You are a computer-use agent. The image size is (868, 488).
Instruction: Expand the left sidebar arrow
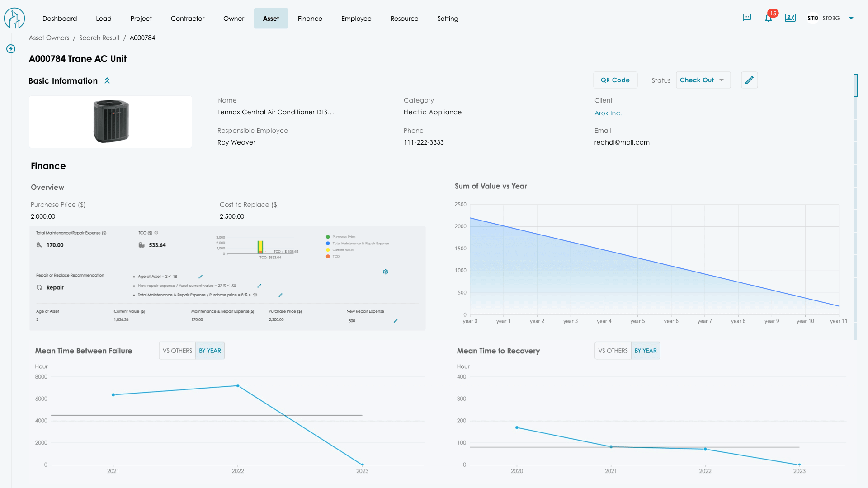11,49
